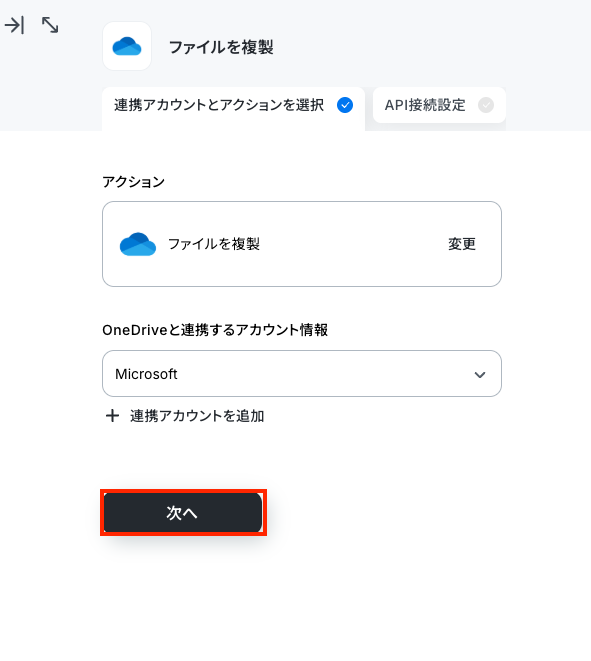The width and height of the screenshot is (591, 661).
Task: Click the ファイルを複製 title text in the header
Action: [221, 47]
